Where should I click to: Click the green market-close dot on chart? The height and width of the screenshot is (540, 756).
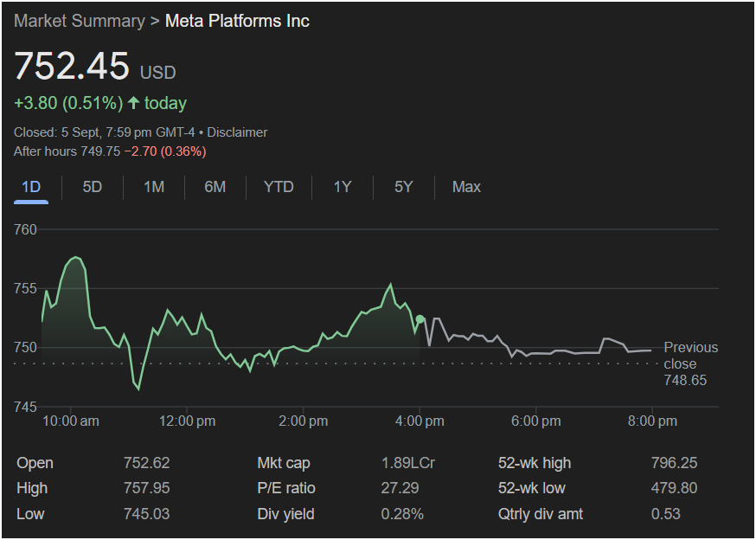tap(420, 319)
